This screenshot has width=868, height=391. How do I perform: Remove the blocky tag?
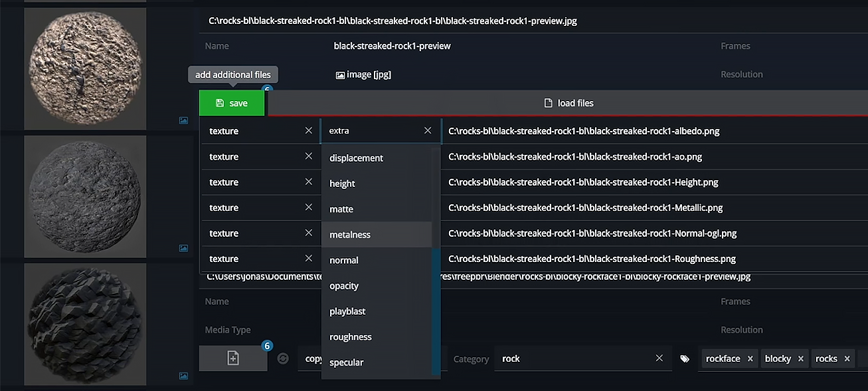(801, 358)
